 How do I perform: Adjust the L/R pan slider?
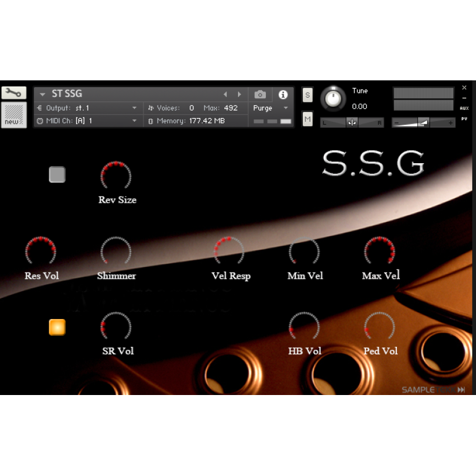coord(352,122)
